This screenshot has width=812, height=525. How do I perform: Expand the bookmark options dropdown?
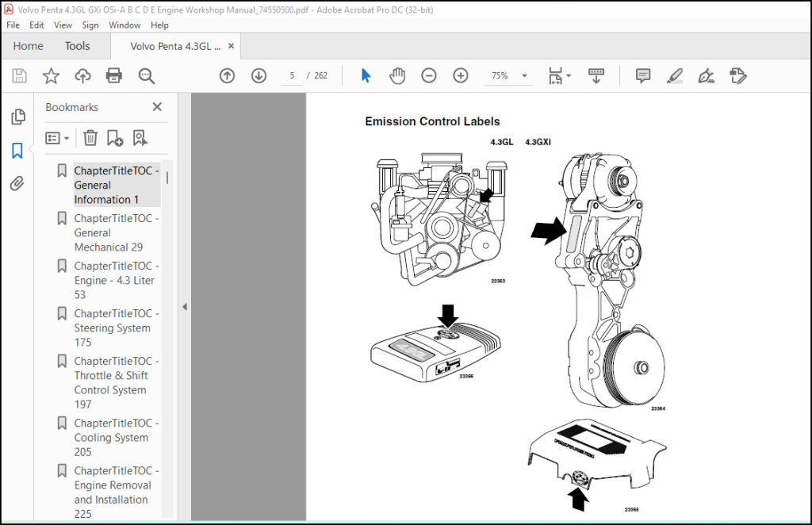pyautogui.click(x=57, y=138)
